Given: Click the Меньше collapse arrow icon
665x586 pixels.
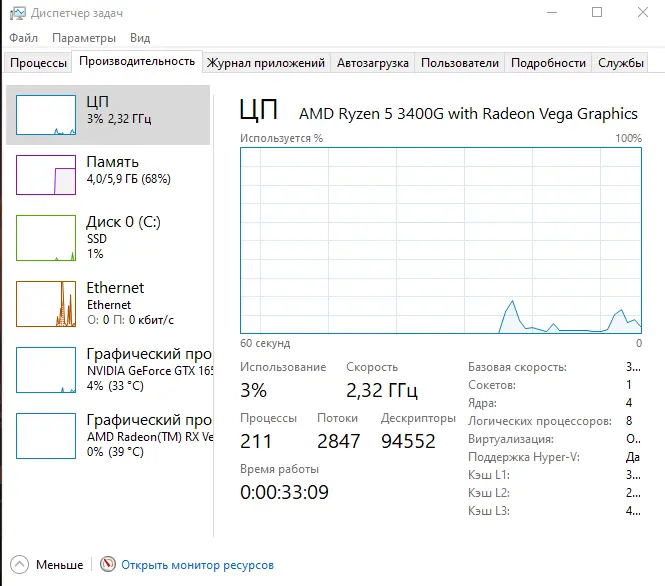Looking at the screenshot, I should (x=19, y=564).
